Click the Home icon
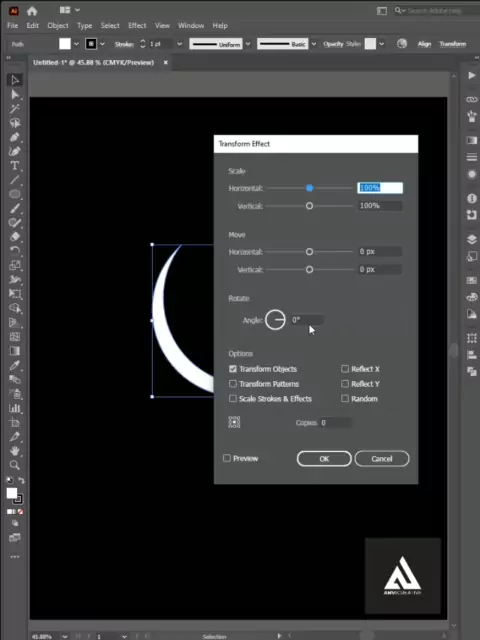 pos(32,11)
